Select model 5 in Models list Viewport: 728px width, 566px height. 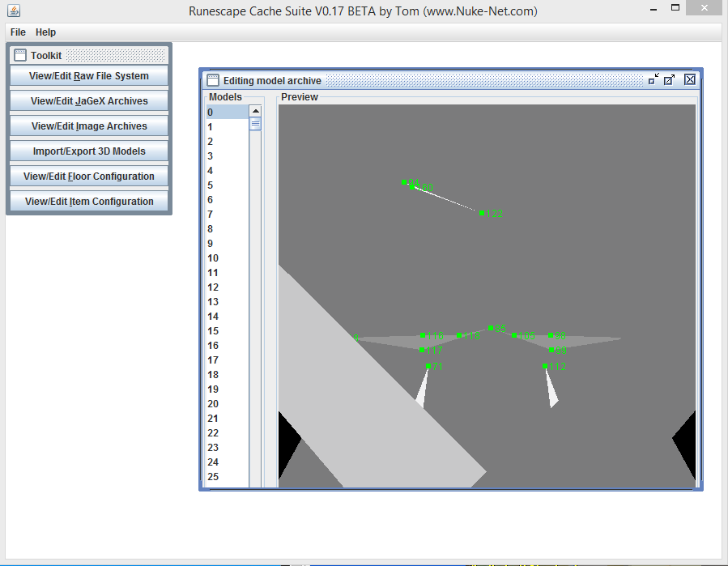[x=228, y=185]
